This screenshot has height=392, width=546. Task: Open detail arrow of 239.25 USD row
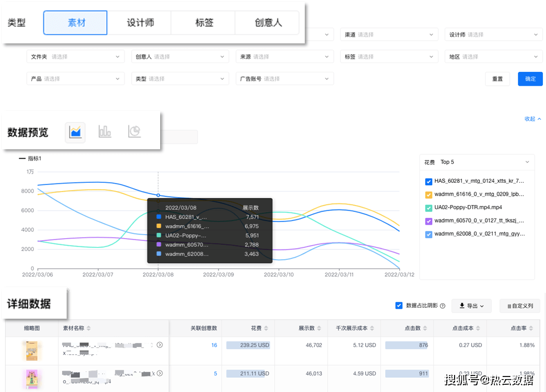click(160, 344)
